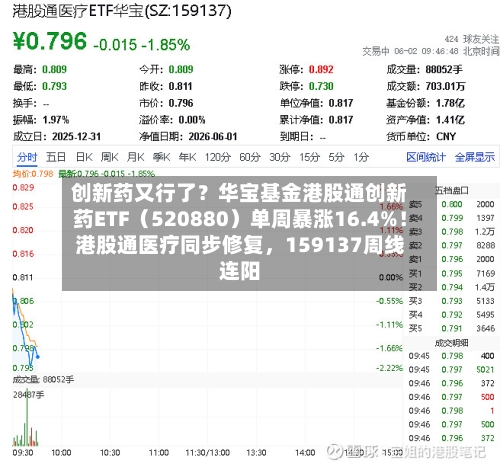The width and height of the screenshot is (500, 467).
Task: Click the latest price dot on chart
Action: 38,357
